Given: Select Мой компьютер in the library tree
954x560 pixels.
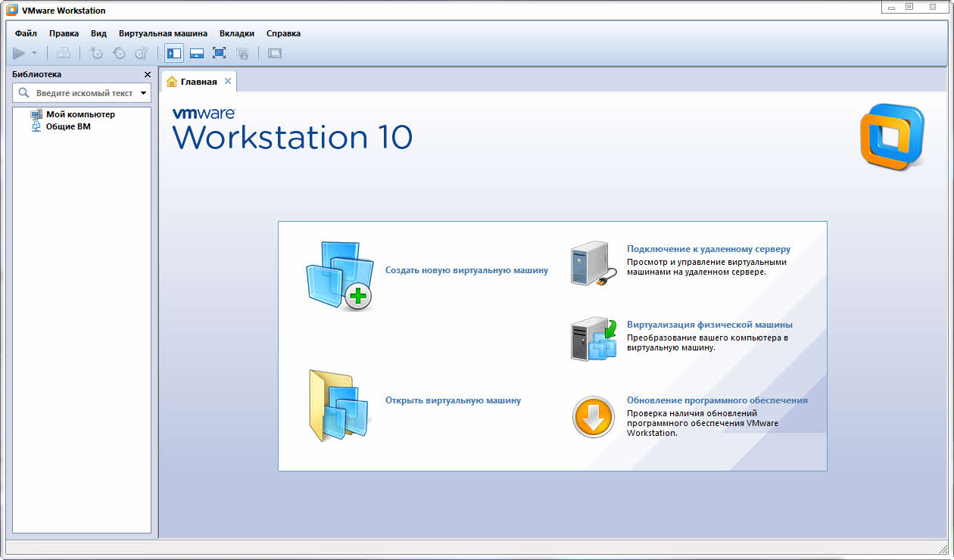Looking at the screenshot, I should coord(73,114).
